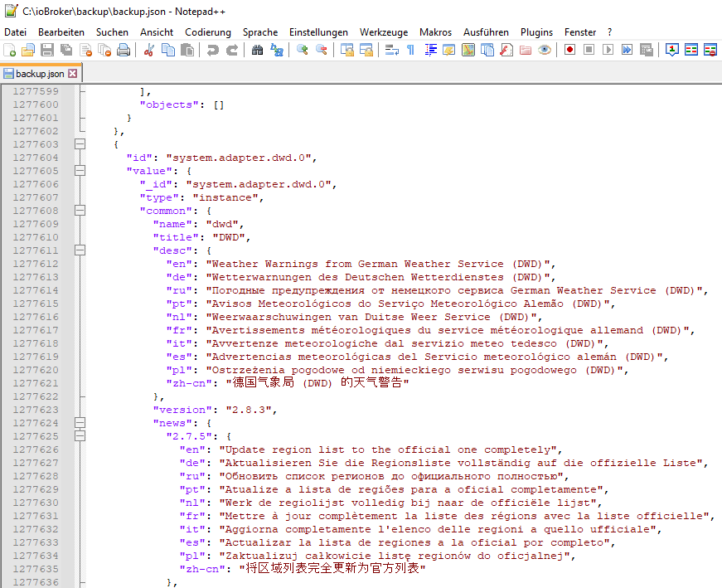
Task: Collapse the "desc" block fold marker
Action: tap(80, 250)
